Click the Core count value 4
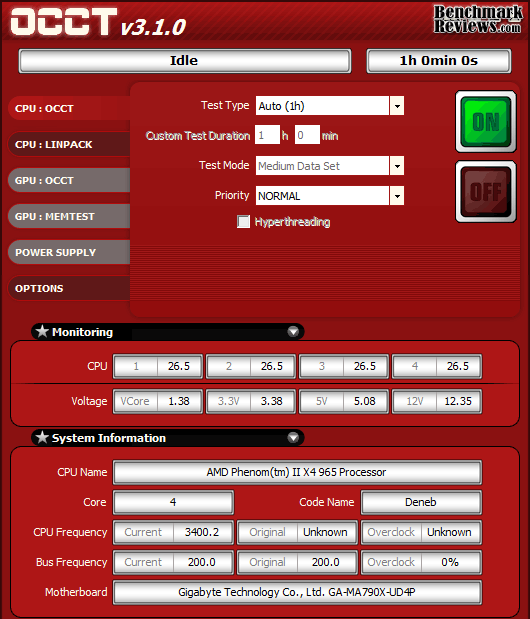Viewport: 530px width, 619px height. (x=173, y=502)
